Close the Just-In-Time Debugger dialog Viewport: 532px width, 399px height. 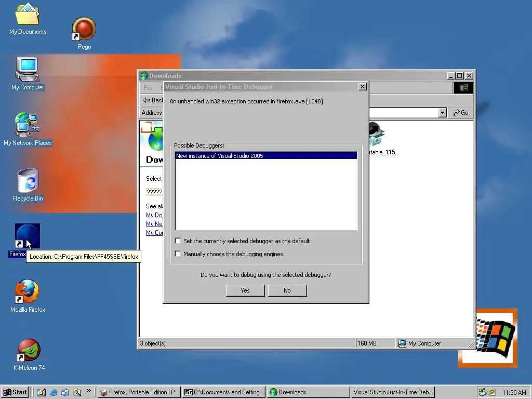[362, 87]
